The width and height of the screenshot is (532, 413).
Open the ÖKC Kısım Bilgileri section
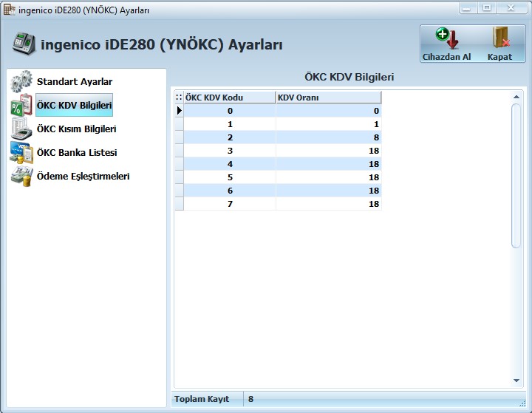tap(77, 129)
